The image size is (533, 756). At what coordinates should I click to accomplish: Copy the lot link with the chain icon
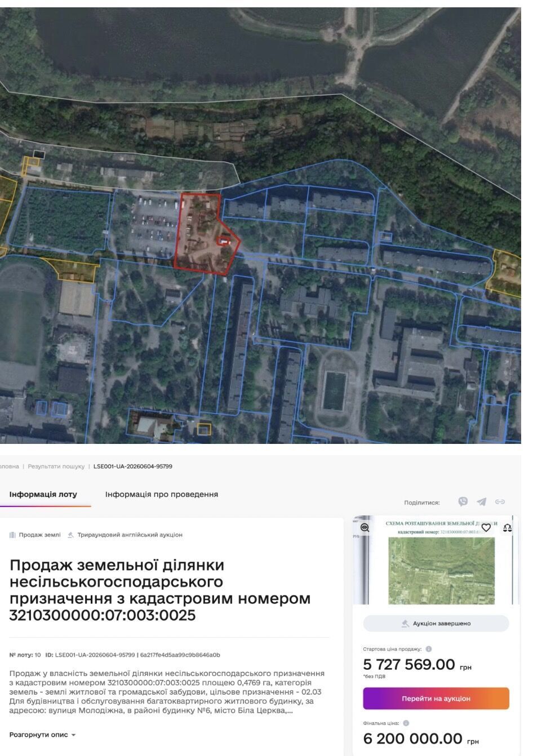(x=500, y=501)
